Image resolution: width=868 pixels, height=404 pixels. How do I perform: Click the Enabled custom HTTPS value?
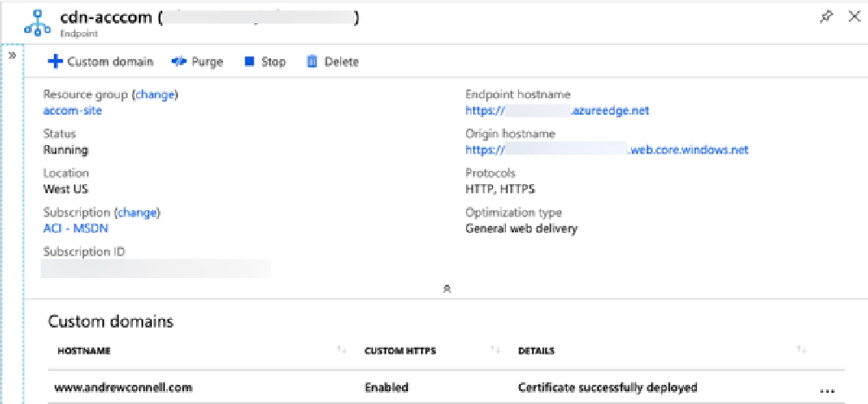(x=386, y=388)
